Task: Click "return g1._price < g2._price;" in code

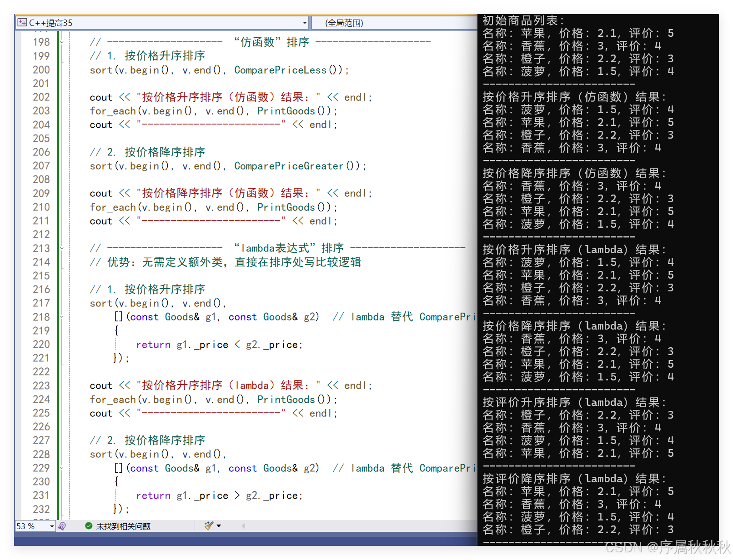Action: [219, 345]
